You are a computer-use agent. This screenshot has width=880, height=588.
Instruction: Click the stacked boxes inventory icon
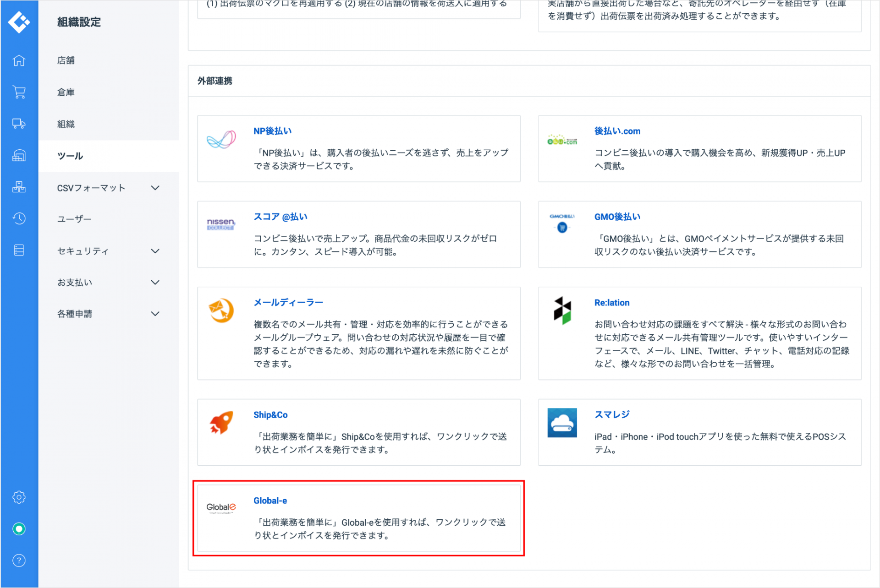tap(19, 187)
